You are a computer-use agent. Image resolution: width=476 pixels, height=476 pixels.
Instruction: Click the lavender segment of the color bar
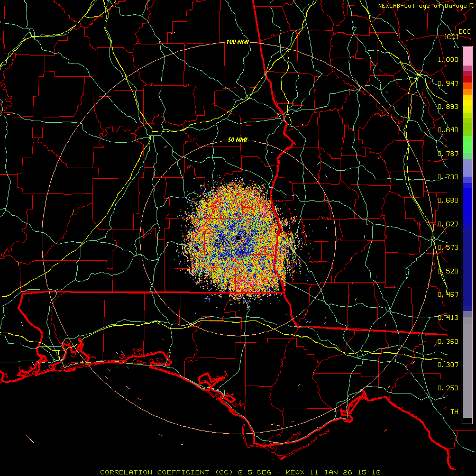(x=467, y=168)
